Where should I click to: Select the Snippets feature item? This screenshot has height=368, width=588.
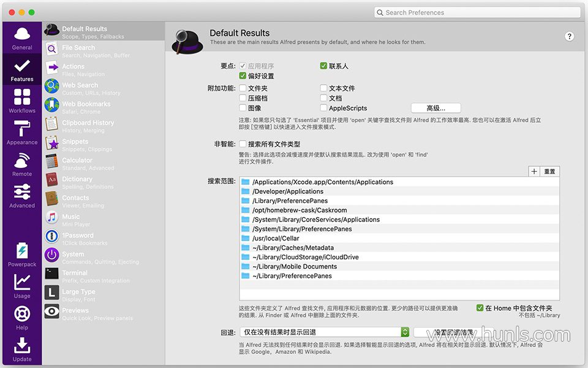75,142
